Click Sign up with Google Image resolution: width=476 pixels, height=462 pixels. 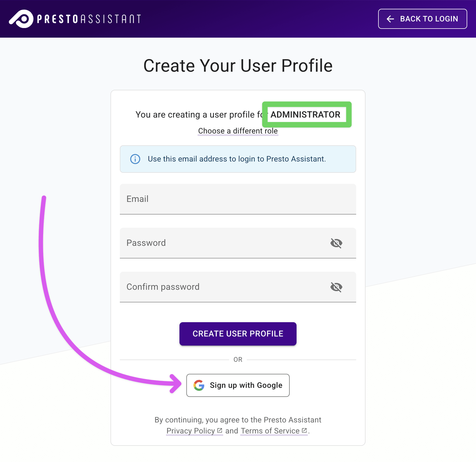pos(238,385)
